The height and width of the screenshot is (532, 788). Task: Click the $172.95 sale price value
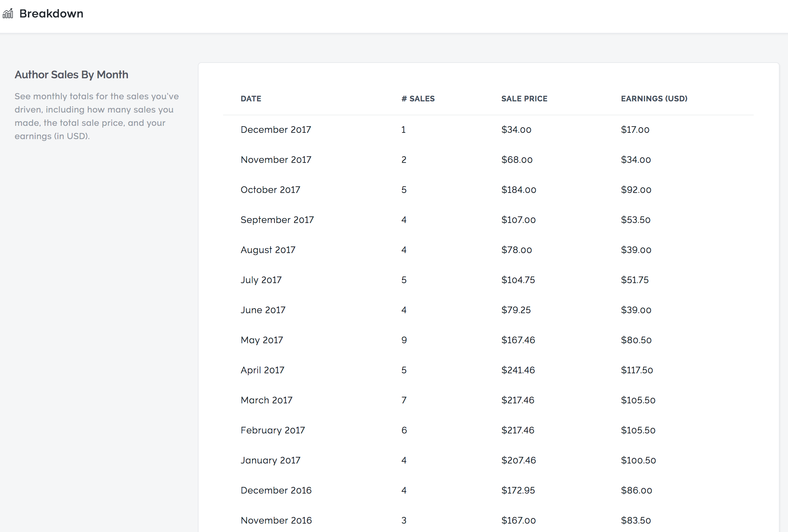[x=518, y=490]
